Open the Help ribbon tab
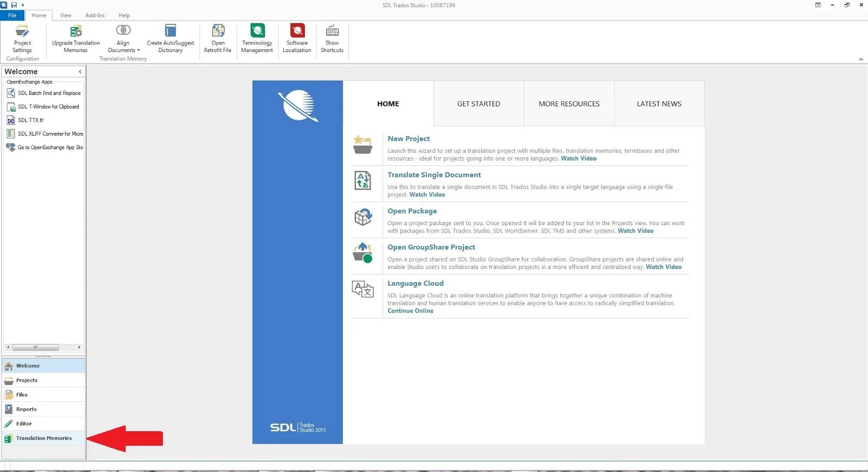This screenshot has width=868, height=472. point(124,15)
